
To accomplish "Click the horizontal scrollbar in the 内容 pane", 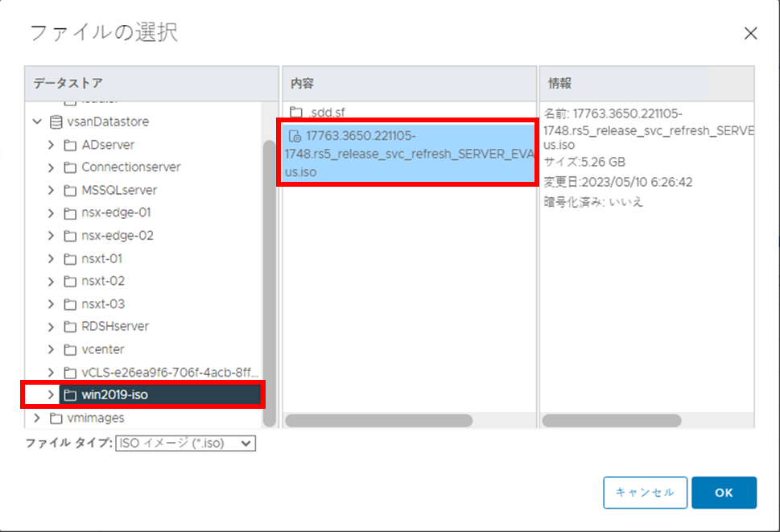I will pos(378,420).
